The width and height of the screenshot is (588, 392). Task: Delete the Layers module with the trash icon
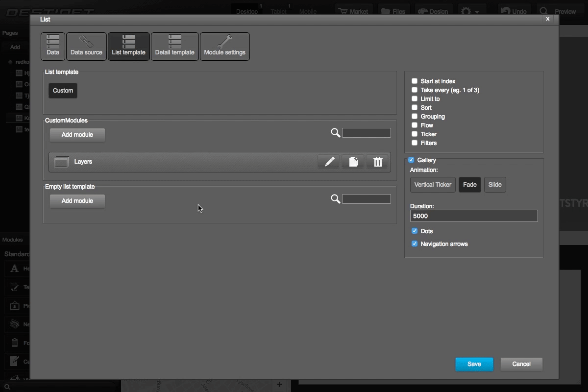(x=377, y=161)
